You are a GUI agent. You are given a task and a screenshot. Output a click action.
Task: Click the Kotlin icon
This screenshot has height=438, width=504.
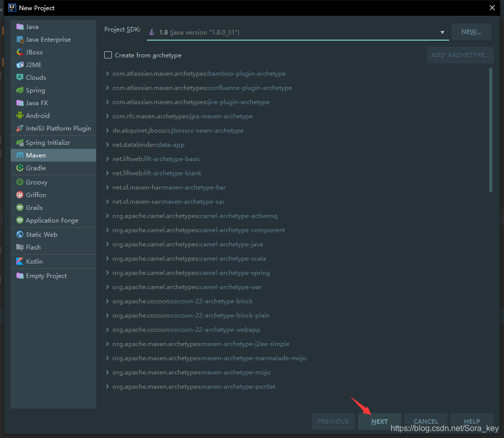point(20,261)
